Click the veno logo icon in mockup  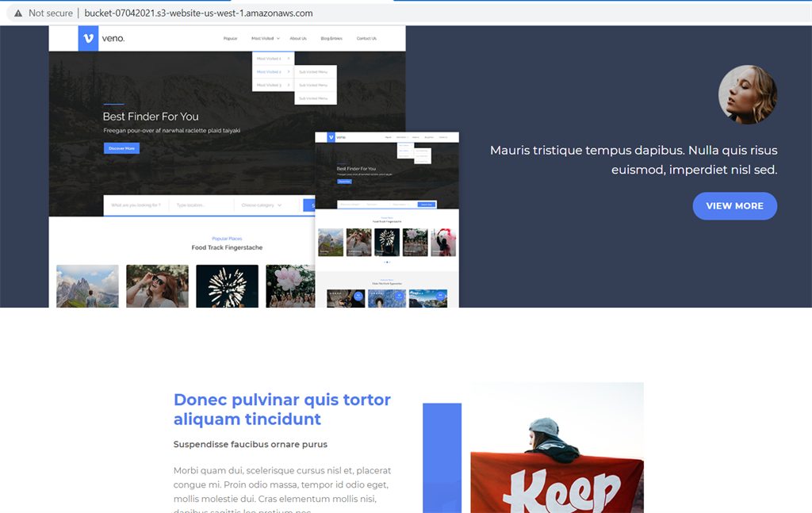pos(88,38)
